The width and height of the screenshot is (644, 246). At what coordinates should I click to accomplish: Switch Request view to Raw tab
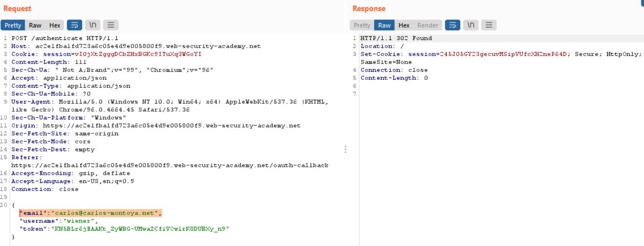[35, 25]
